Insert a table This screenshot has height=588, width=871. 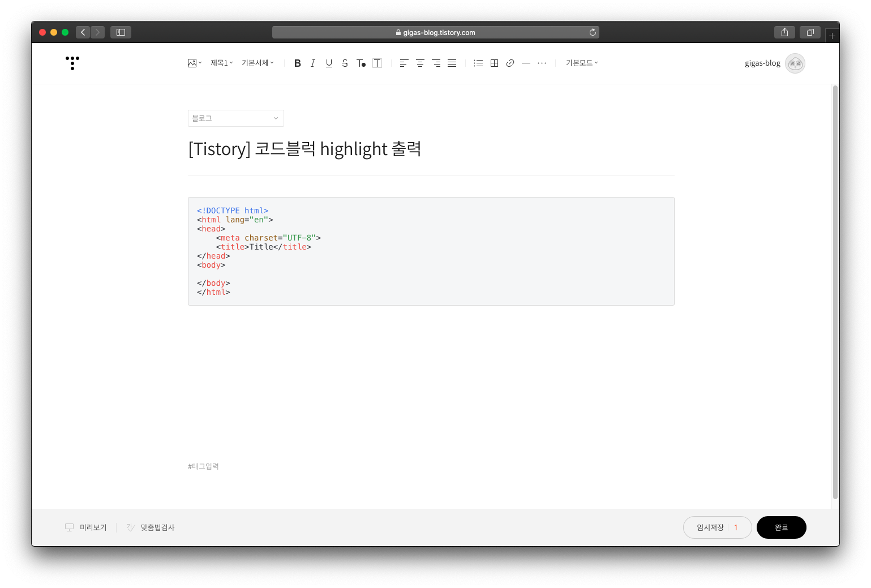(x=494, y=63)
